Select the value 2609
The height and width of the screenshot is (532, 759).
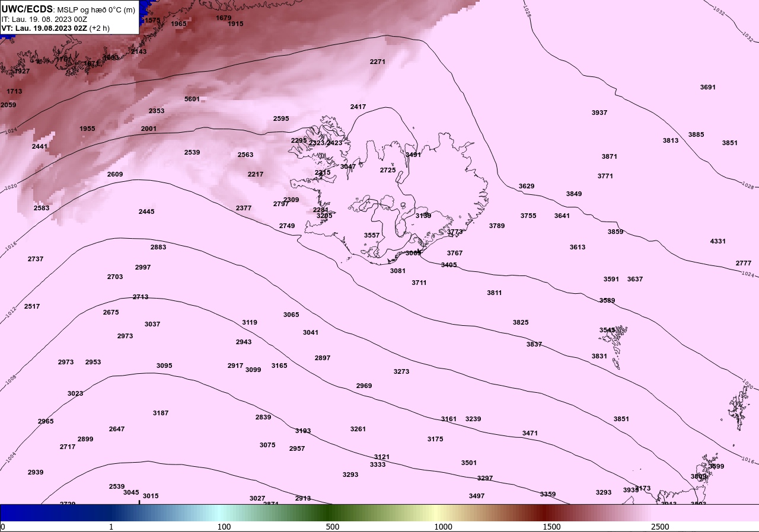tap(115, 174)
